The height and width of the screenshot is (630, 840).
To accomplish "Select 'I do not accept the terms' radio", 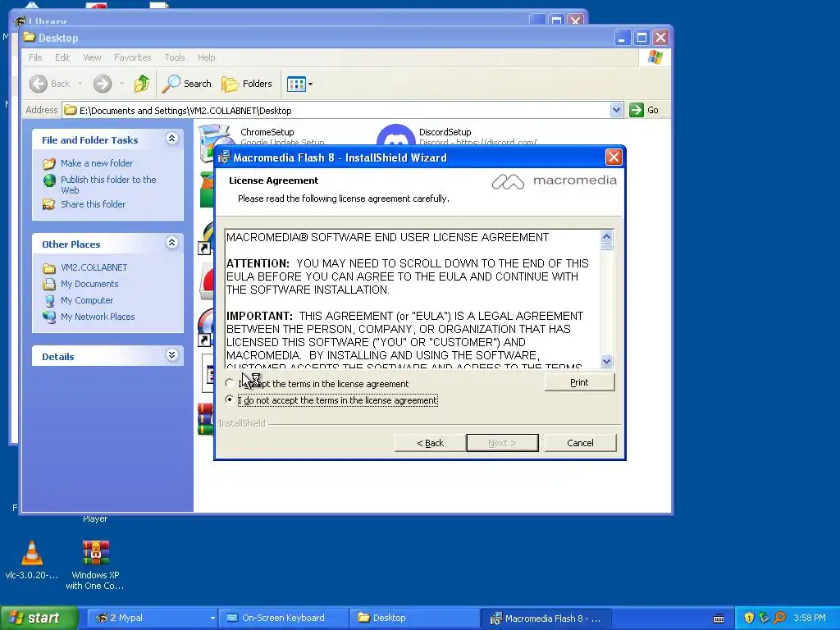I will click(x=230, y=399).
